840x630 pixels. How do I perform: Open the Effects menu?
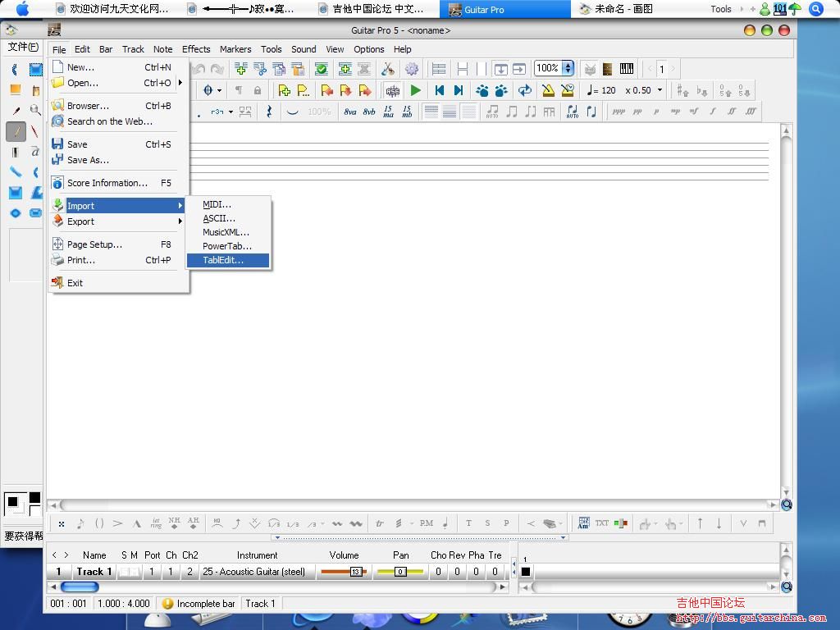pos(196,49)
